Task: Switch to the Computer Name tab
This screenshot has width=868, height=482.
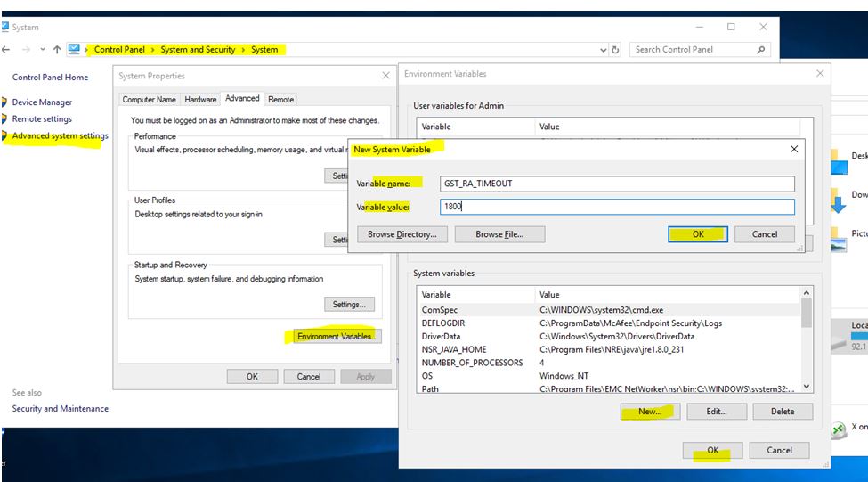Action: (149, 99)
